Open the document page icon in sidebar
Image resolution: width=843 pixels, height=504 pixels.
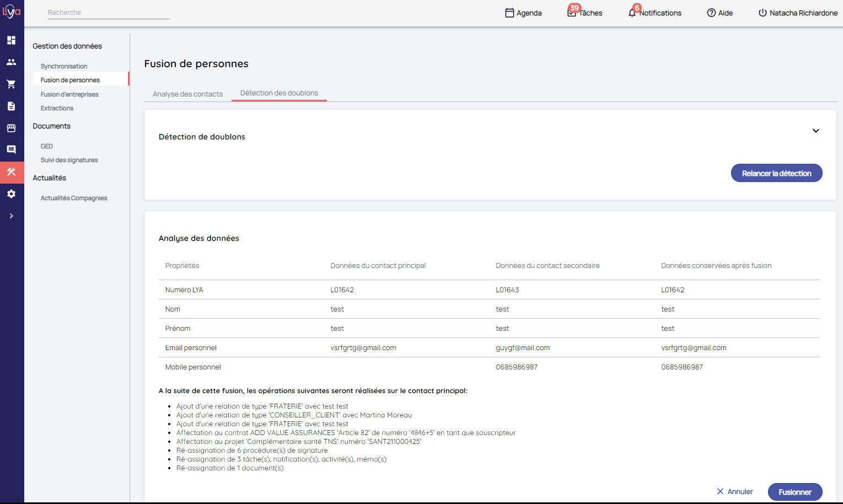(x=11, y=106)
